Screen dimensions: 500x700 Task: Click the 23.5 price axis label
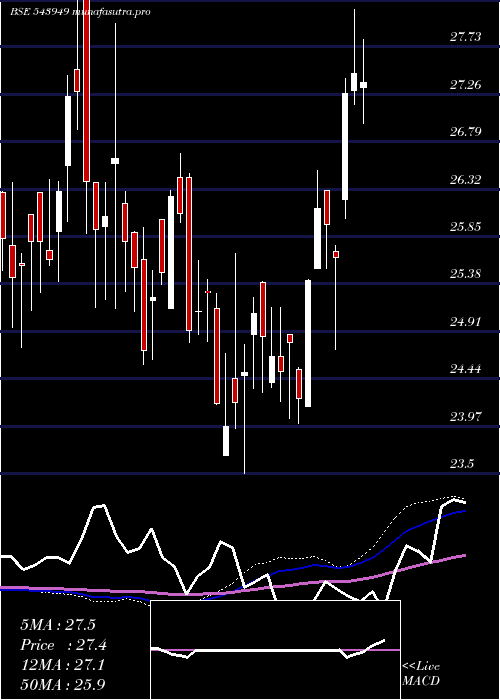pos(462,464)
